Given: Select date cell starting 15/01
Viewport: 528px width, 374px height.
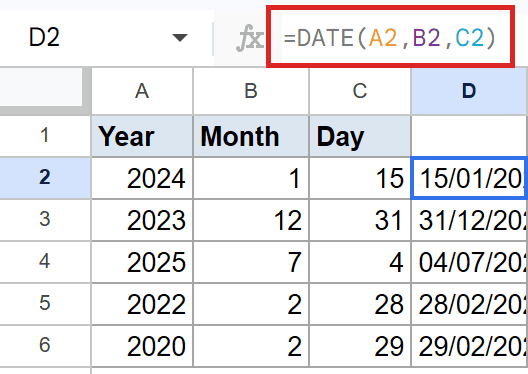Looking at the screenshot, I should tap(469, 178).
